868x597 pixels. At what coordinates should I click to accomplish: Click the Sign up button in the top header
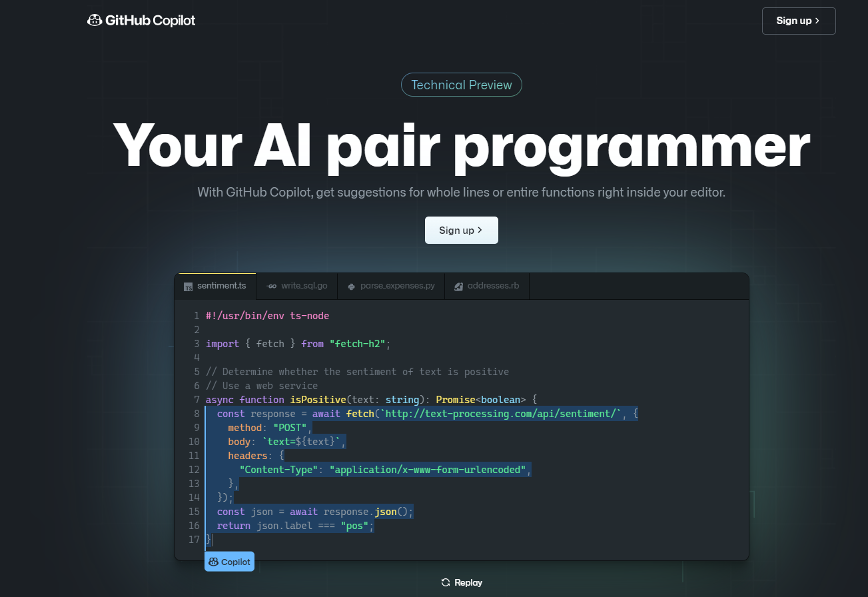point(799,21)
